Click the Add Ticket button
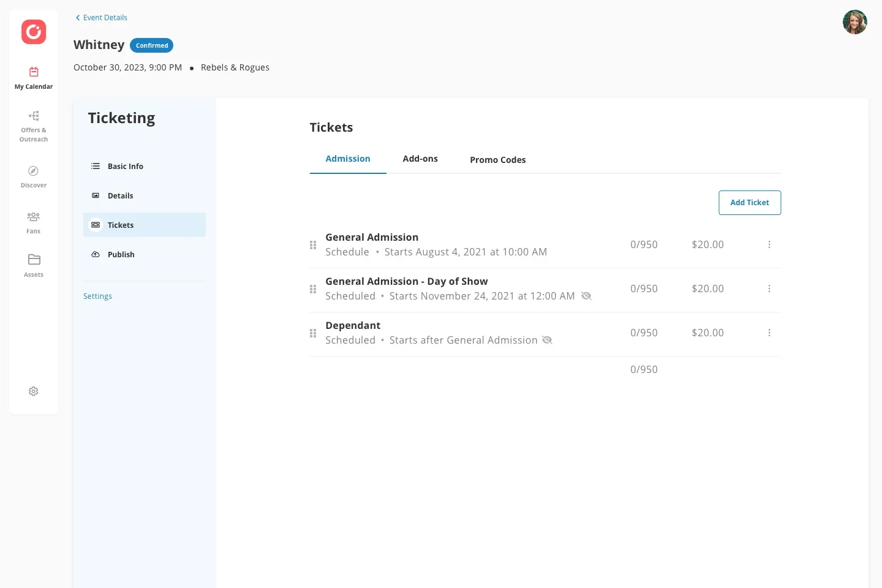 (750, 203)
